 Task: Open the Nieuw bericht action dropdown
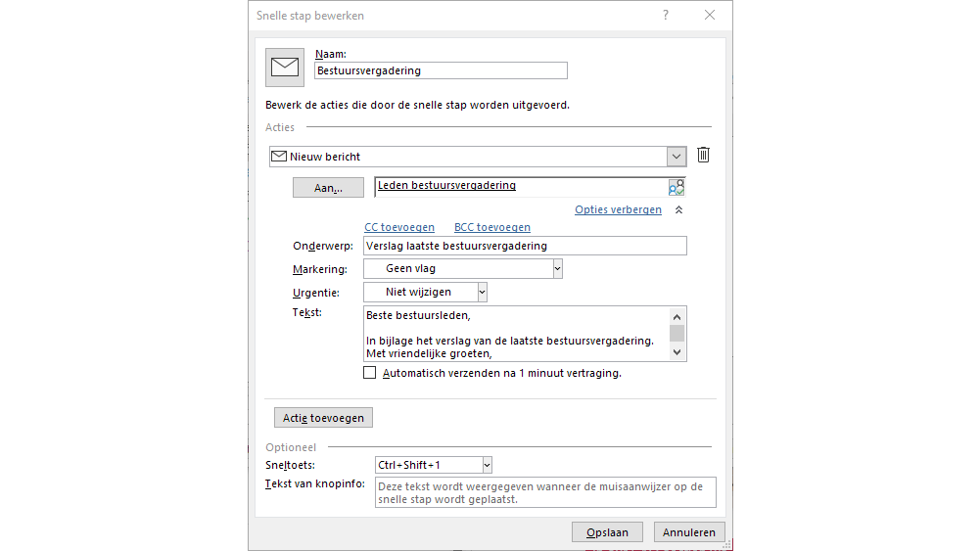(676, 157)
